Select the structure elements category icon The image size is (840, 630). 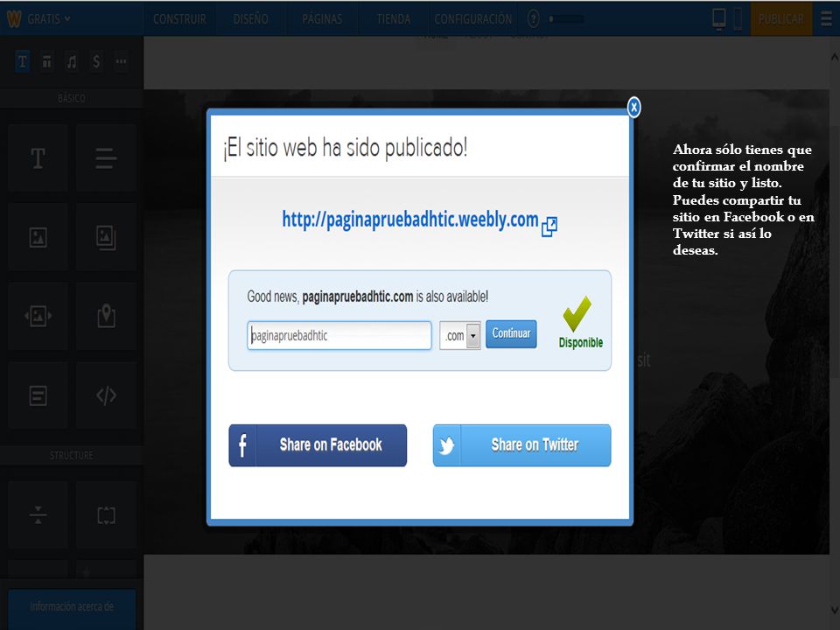tap(47, 62)
